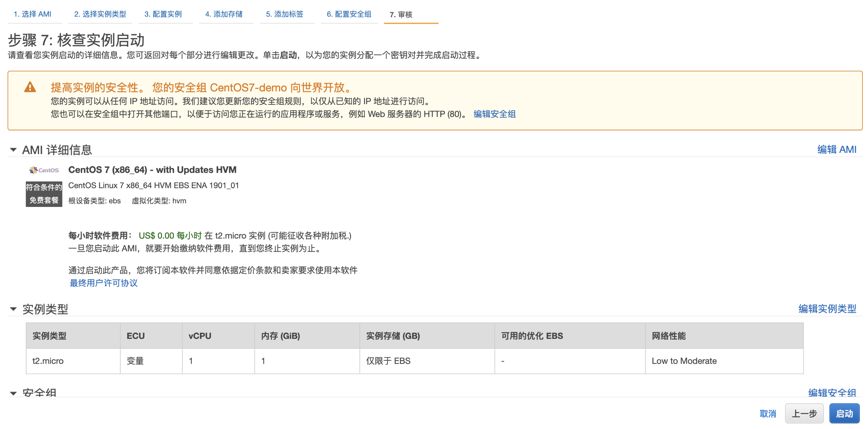The width and height of the screenshot is (868, 429).
Task: Click the orange warning triangle icon
Action: point(30,87)
